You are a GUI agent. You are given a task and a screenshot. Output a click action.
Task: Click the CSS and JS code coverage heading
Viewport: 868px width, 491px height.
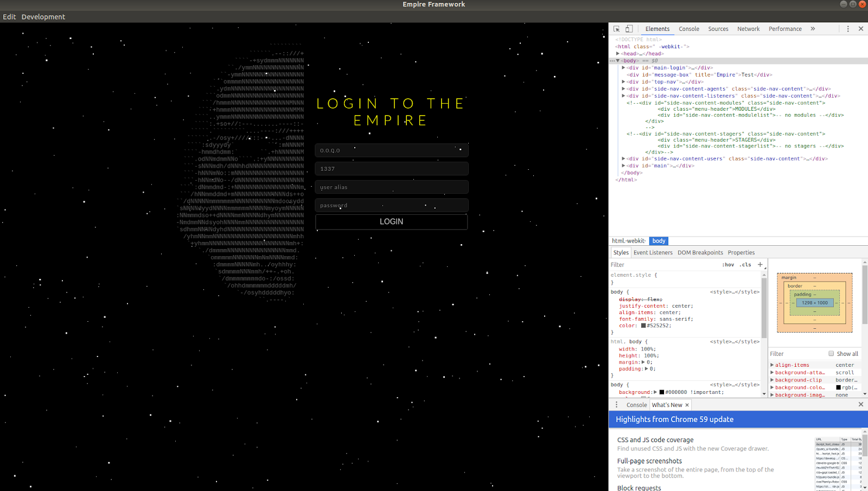pyautogui.click(x=655, y=440)
